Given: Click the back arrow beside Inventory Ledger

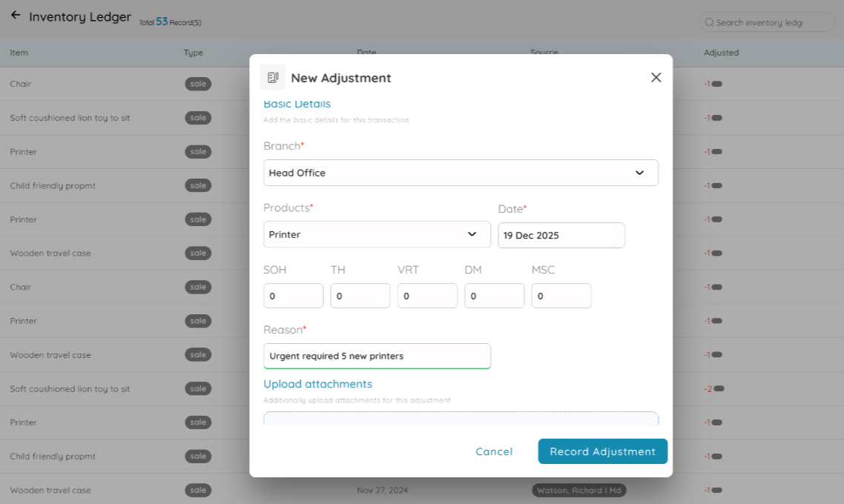Looking at the screenshot, I should (15, 16).
